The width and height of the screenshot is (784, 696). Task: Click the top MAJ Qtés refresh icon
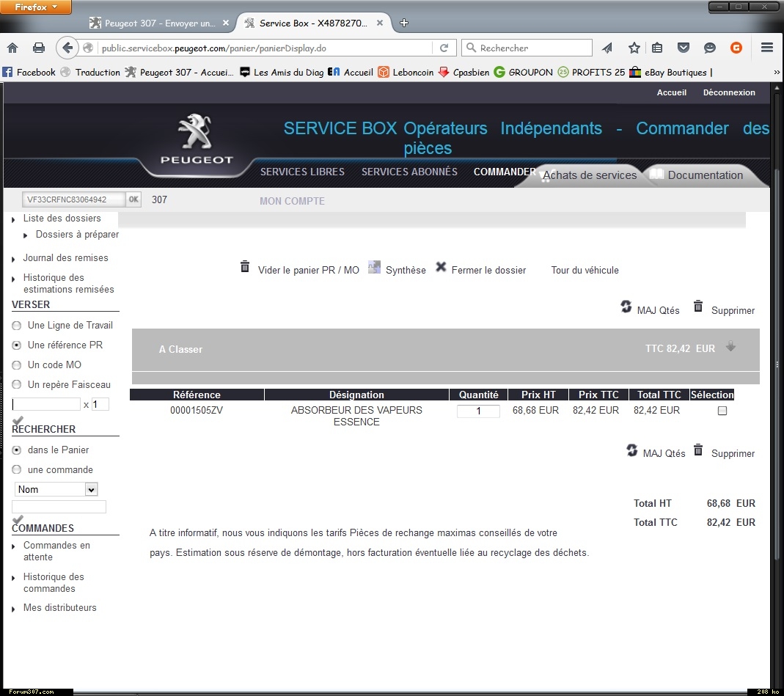tap(626, 307)
